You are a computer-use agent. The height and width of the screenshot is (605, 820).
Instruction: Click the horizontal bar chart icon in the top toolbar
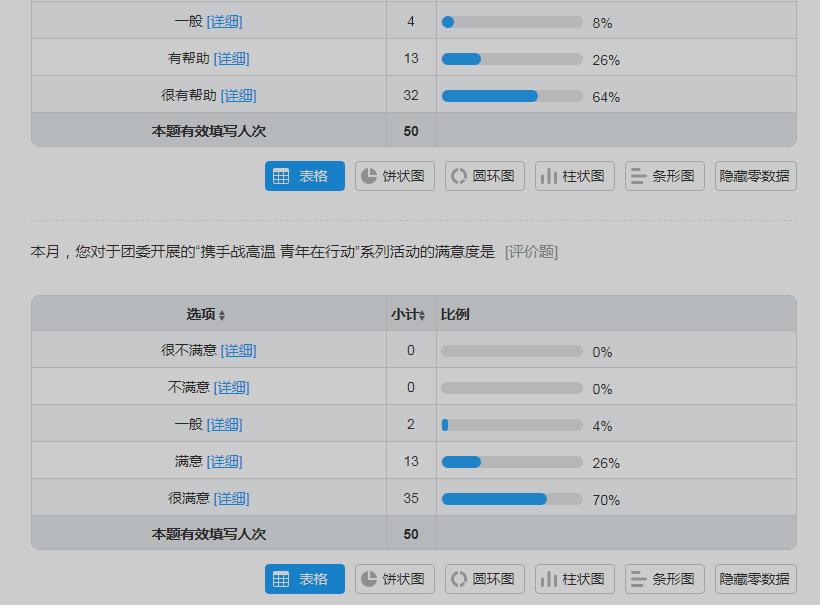639,176
